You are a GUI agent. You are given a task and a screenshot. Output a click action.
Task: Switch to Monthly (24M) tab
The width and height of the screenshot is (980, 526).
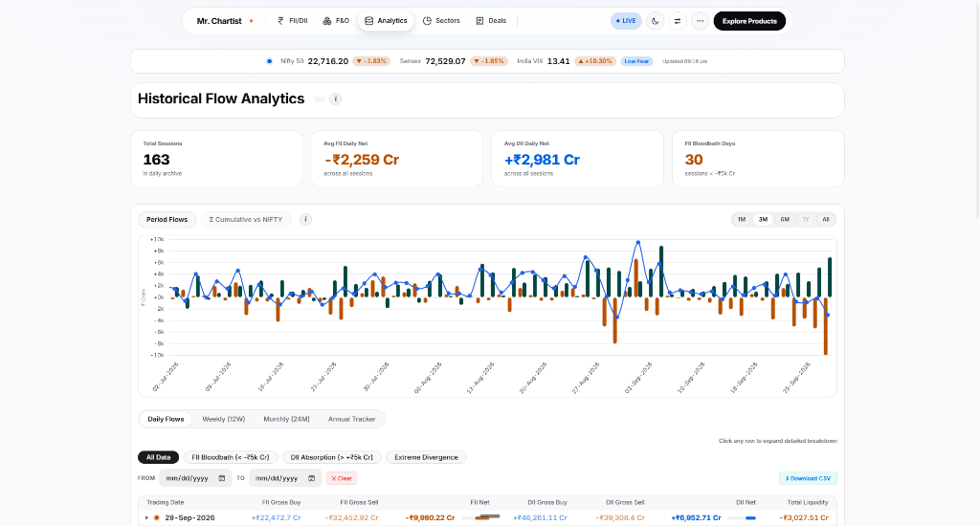pos(286,419)
